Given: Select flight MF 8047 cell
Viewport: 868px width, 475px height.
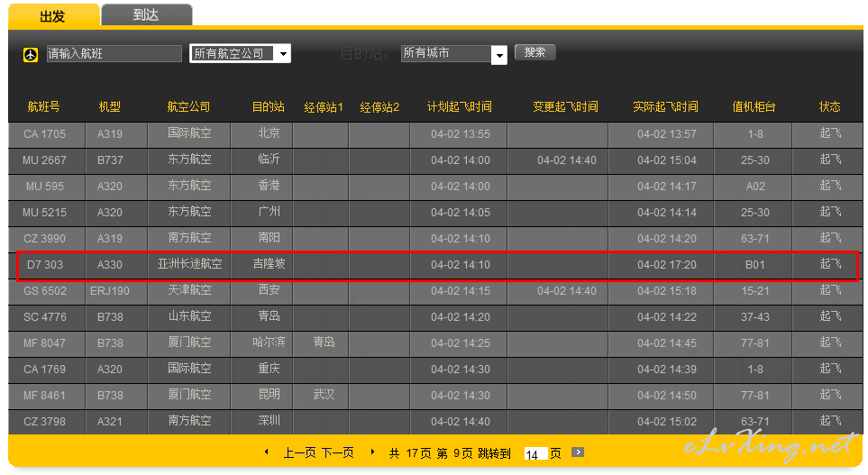Looking at the screenshot, I should coord(47,343).
